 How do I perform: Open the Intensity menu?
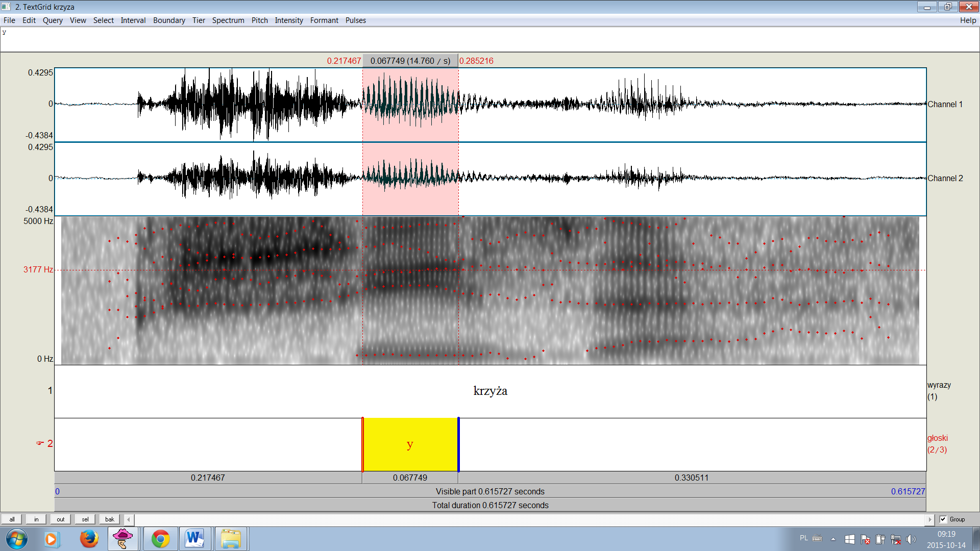(289, 20)
